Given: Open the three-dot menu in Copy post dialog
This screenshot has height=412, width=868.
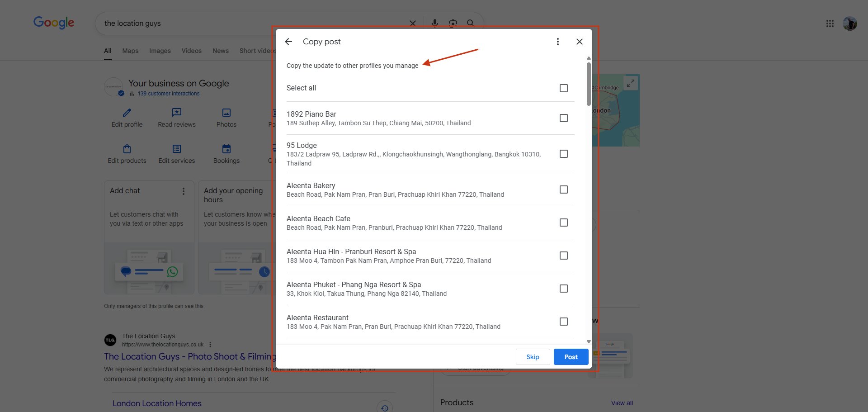Looking at the screenshot, I should pos(557,42).
